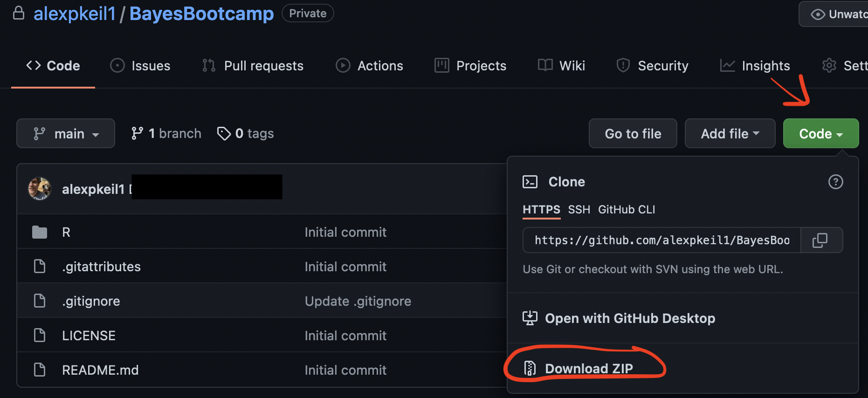Open Initial commit message for .gitattributes
Viewport: 868px width, 398px height.
coord(345,267)
